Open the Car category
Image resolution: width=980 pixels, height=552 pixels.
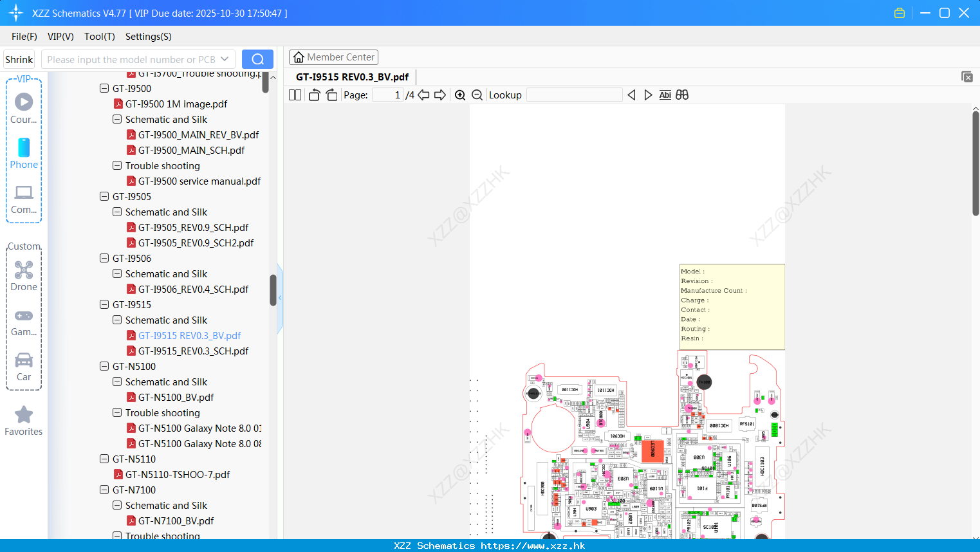tap(24, 367)
